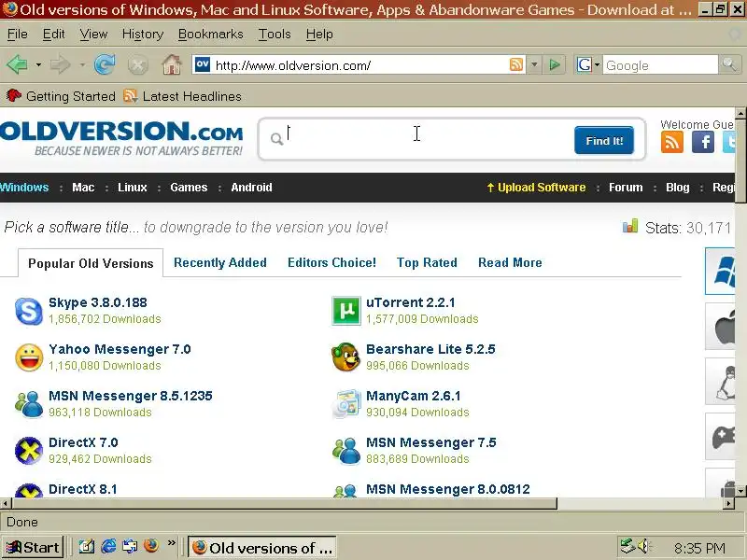The width and height of the screenshot is (747, 560).
Task: Open the Twitter icon in site header
Action: [x=729, y=143]
